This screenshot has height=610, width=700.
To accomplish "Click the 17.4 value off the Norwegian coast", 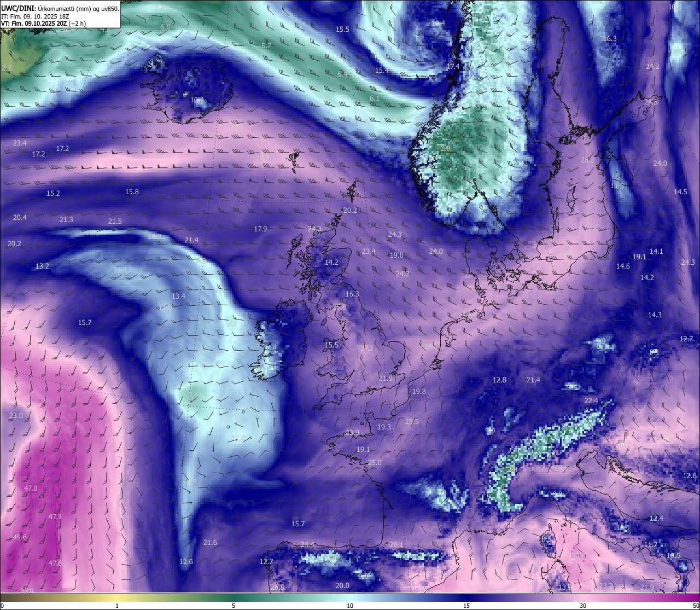I will [453, 66].
